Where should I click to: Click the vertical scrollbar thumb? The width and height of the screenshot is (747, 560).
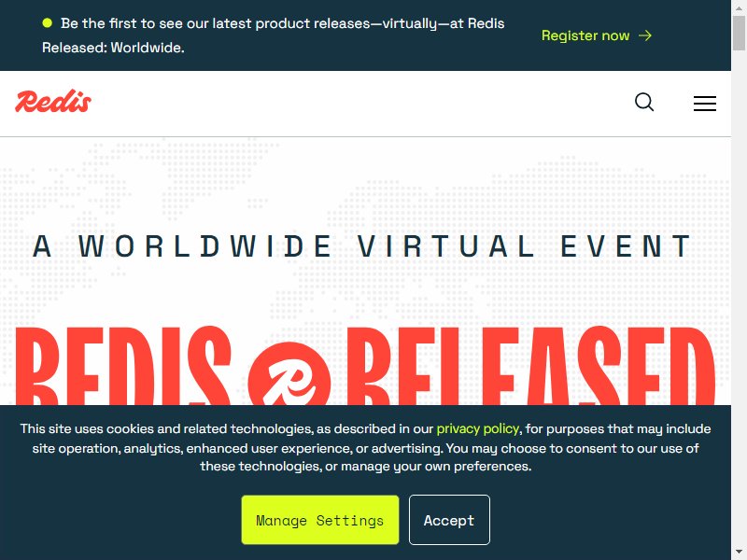coord(739,33)
